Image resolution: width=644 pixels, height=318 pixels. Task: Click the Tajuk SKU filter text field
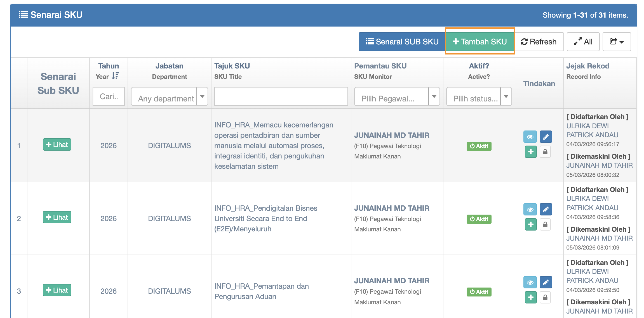pos(281,97)
